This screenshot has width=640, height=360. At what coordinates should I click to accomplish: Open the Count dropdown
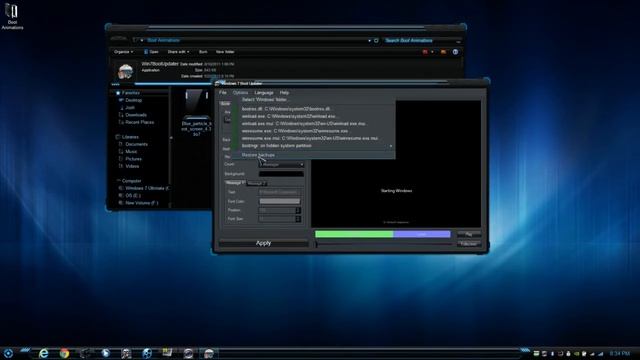[x=281, y=164]
